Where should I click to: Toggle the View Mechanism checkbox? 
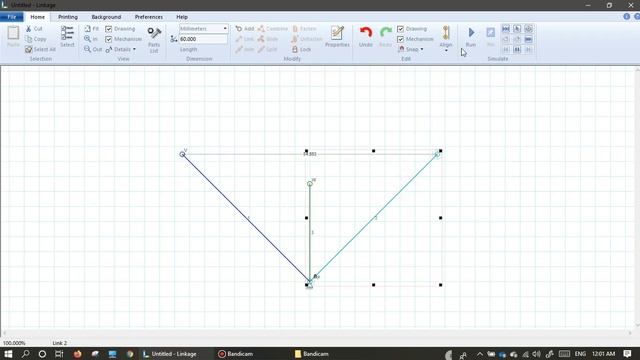[109, 39]
